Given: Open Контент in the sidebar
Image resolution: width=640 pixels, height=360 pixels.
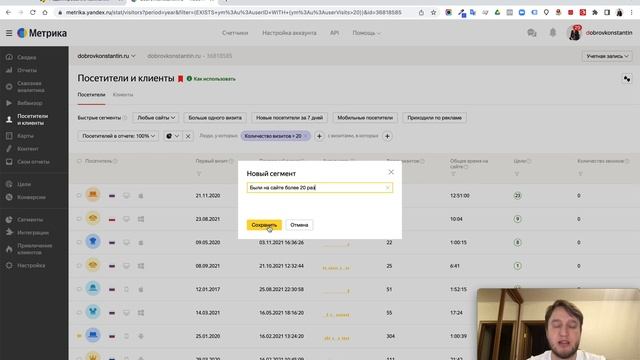Looking at the screenshot, I should tap(28, 149).
